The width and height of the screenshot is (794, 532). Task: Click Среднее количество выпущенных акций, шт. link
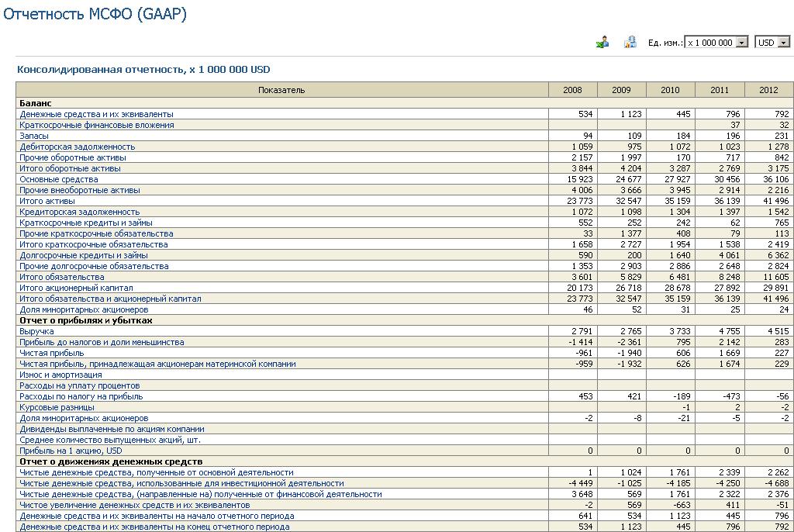pos(110,440)
